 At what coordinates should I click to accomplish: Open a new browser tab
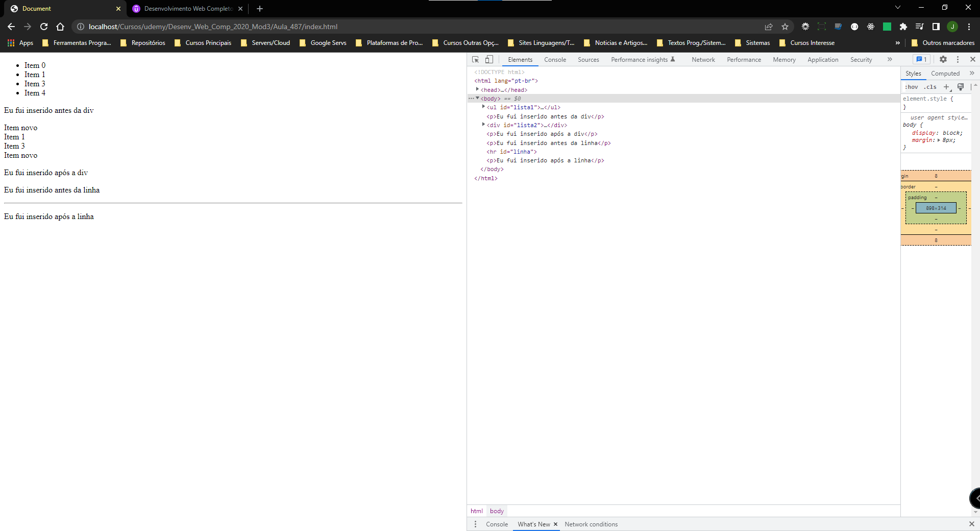point(260,9)
